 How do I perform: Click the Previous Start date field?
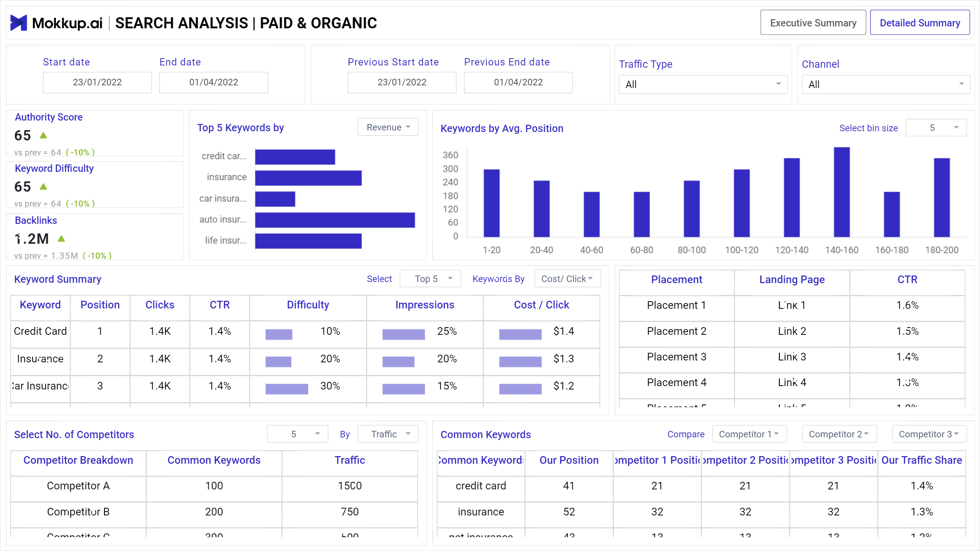pos(402,82)
